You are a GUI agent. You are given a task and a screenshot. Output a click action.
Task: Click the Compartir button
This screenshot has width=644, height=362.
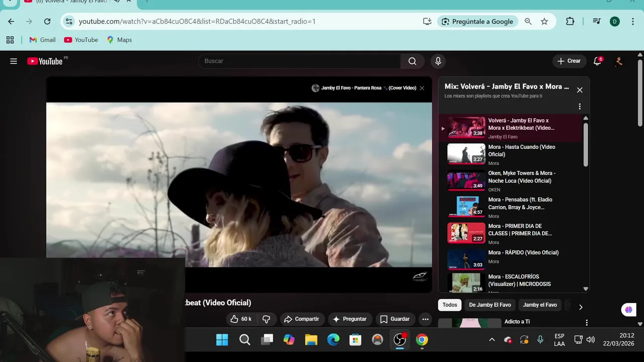click(301, 319)
